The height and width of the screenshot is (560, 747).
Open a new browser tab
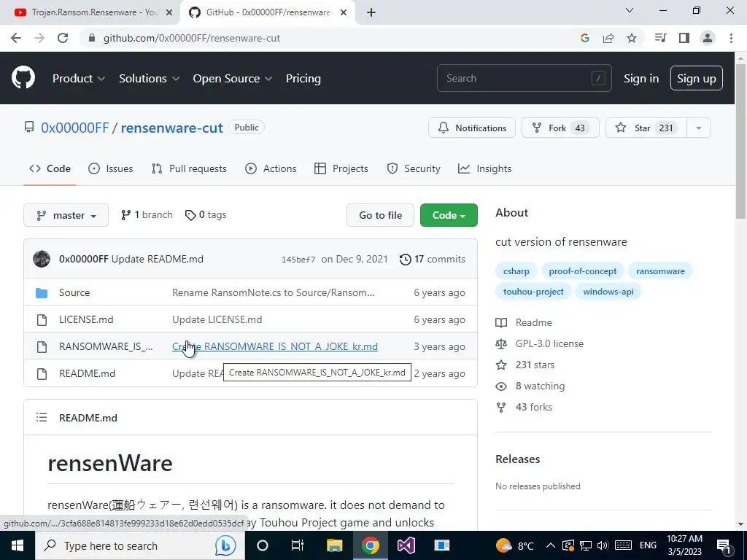(x=371, y=12)
